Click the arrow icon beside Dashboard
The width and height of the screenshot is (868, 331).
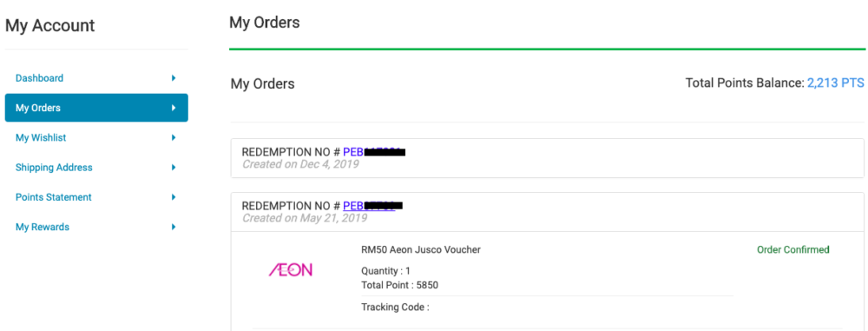[174, 78]
